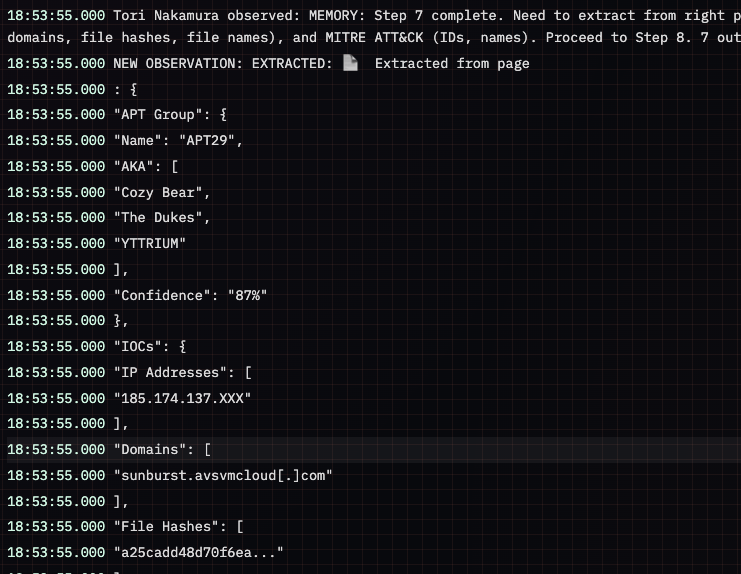Select the "Confidence": "87%" line
741x574 pixels.
coord(195,295)
